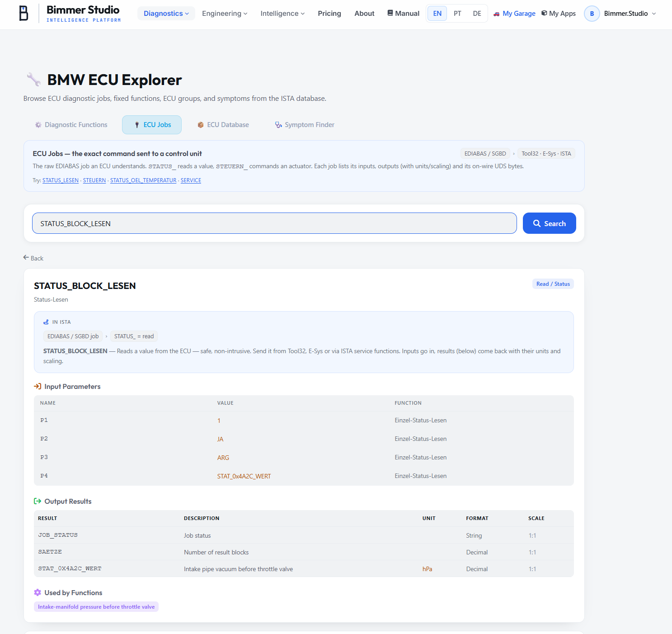Viewport: 672px width, 634px height.
Task: Try the STATUS_OEL_TEMPERATUR example link
Action: pos(143,180)
